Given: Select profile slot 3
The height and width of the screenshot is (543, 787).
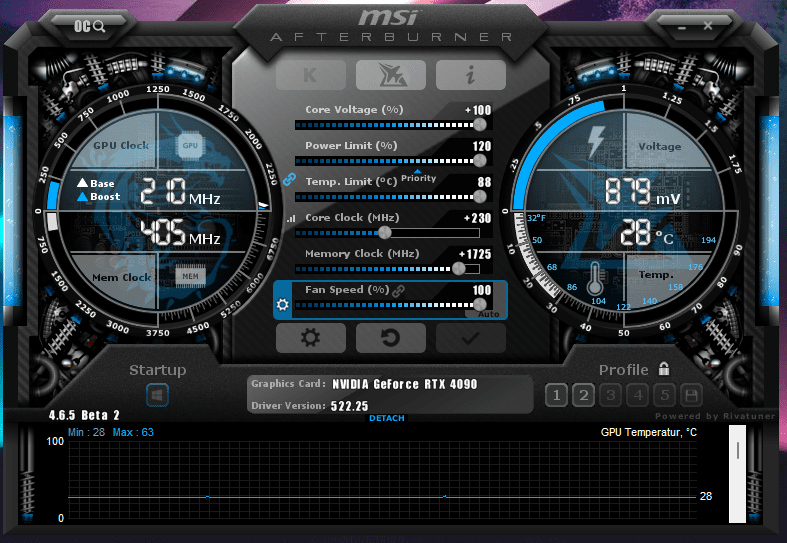Looking at the screenshot, I should pyautogui.click(x=610, y=395).
